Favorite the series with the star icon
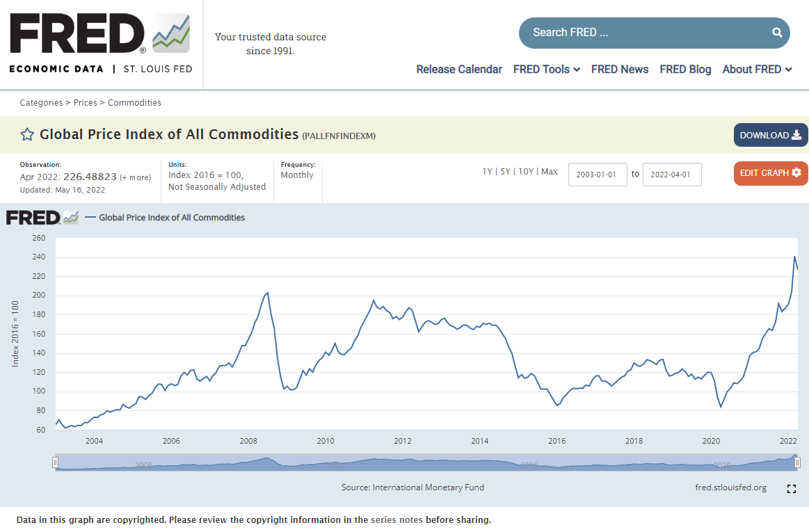 [27, 135]
